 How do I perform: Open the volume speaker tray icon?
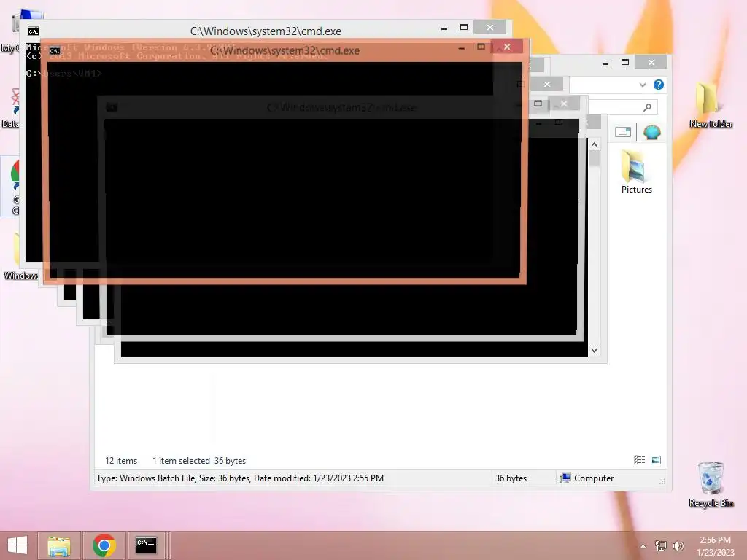click(x=678, y=545)
